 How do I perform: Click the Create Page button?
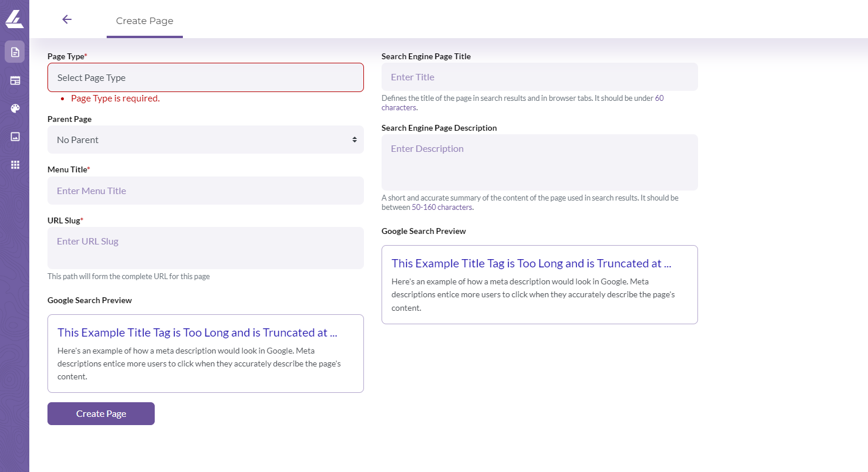(101, 413)
